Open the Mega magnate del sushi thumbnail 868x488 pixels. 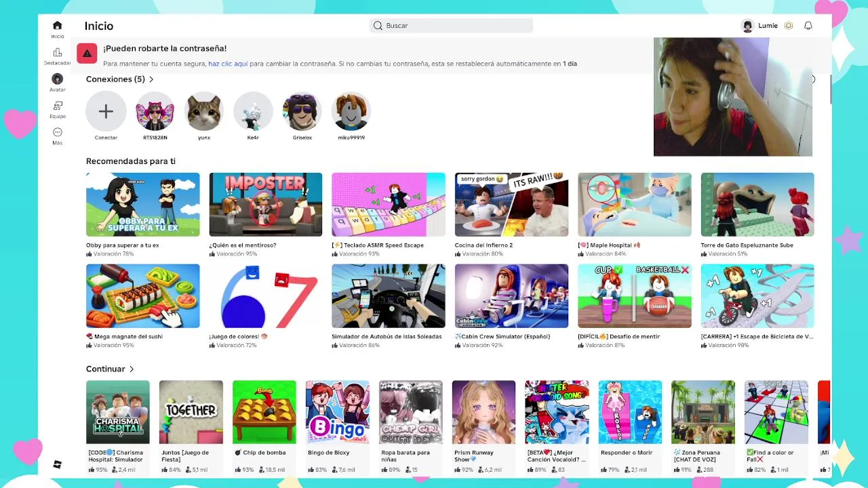[142, 296]
